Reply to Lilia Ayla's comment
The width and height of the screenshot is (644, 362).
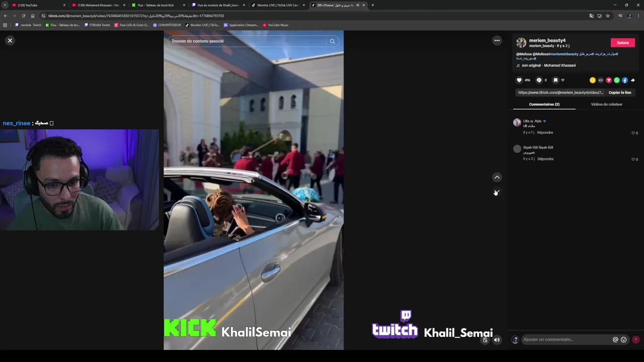pyautogui.click(x=545, y=133)
